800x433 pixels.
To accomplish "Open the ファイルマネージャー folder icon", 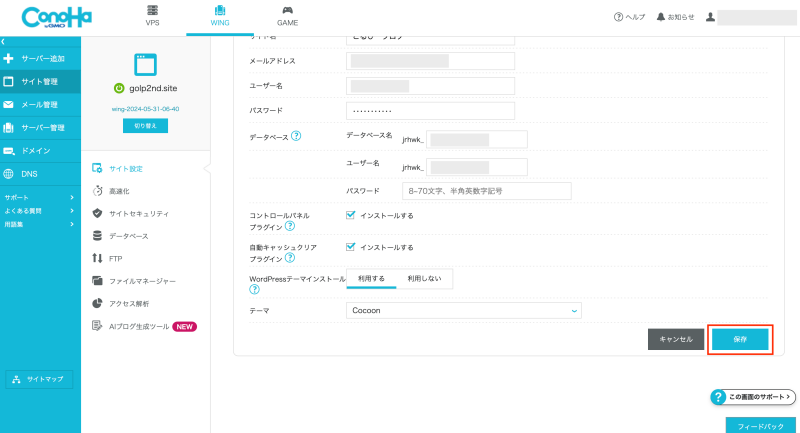I will point(97,281).
